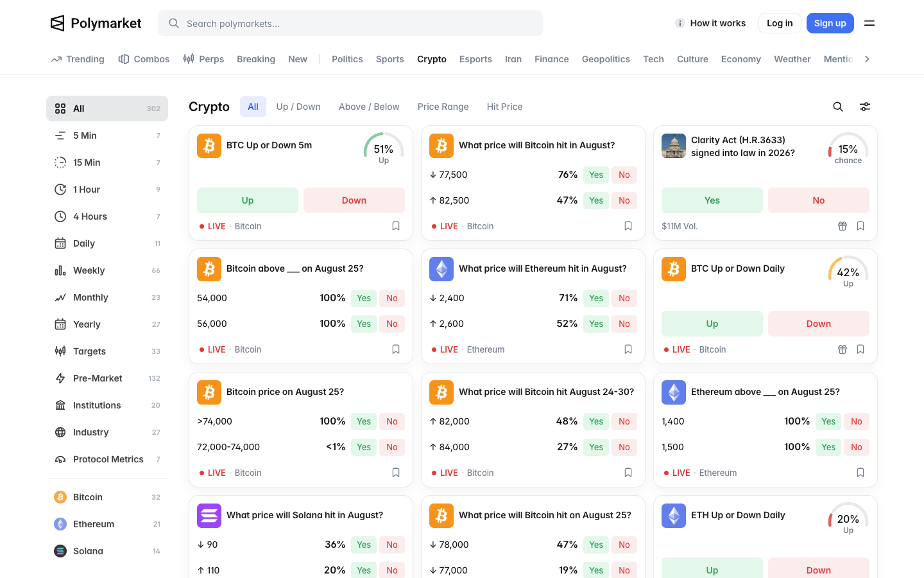Screen dimensions: 924x578
Task: Bookmark Bitcoin price on August 25 market
Action: (x=396, y=473)
